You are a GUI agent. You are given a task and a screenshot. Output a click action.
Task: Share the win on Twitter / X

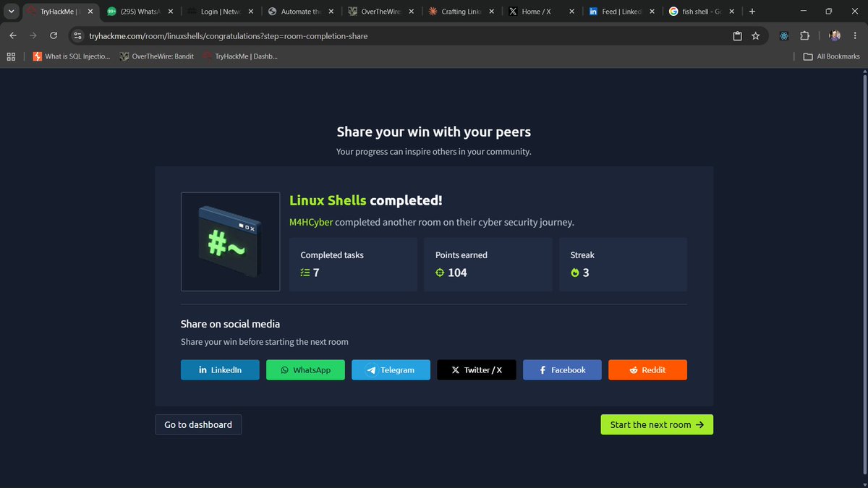pyautogui.click(x=477, y=369)
